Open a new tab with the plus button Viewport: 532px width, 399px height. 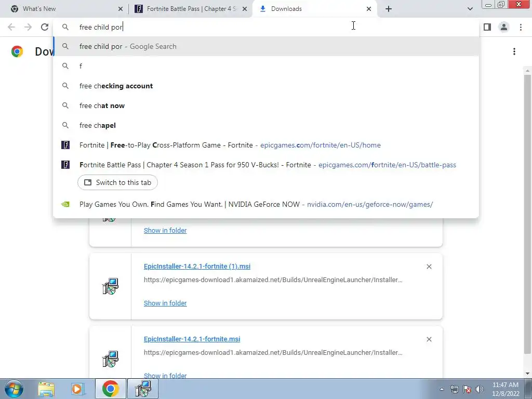coord(389,9)
